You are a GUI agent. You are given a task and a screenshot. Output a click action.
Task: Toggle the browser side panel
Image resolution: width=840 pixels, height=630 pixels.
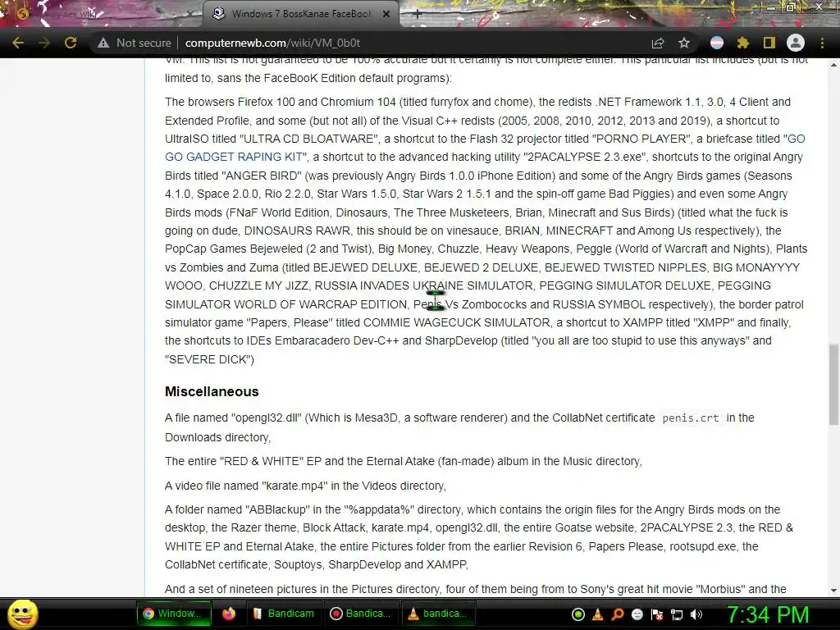point(769,43)
